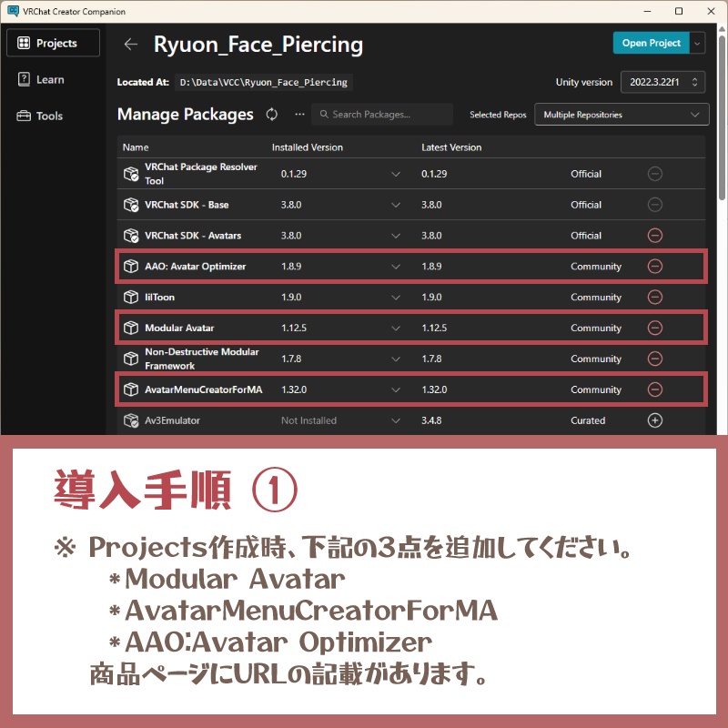Click latest version 3.4.8 of Av3Emulator
The width and height of the screenshot is (728, 728).
431,420
